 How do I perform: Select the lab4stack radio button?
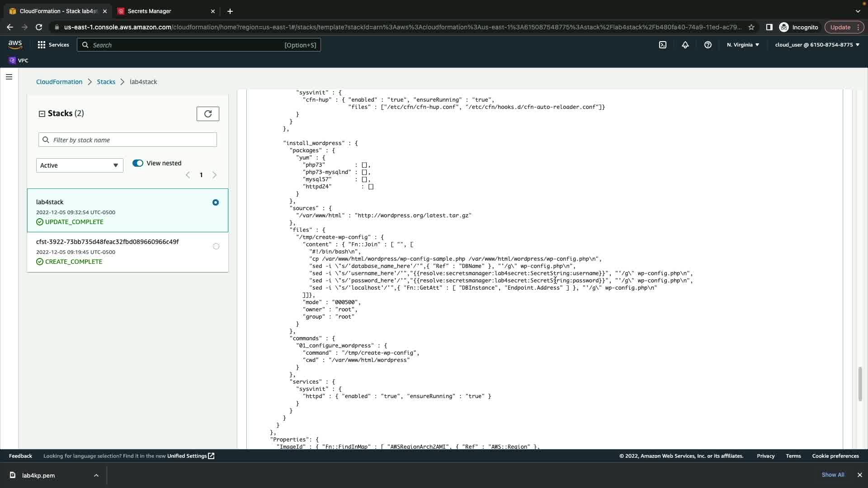pyautogui.click(x=216, y=202)
